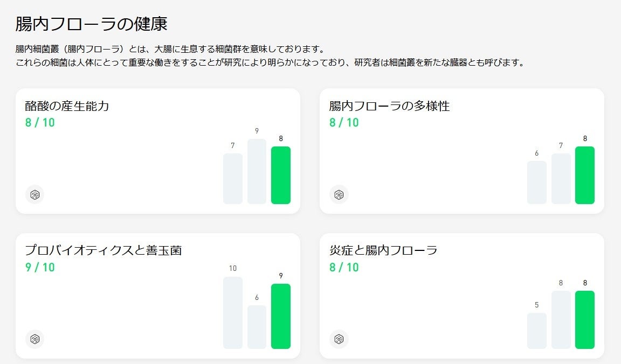
Task: Click the microbiome badge in bottom-left card
Action: tap(34, 339)
